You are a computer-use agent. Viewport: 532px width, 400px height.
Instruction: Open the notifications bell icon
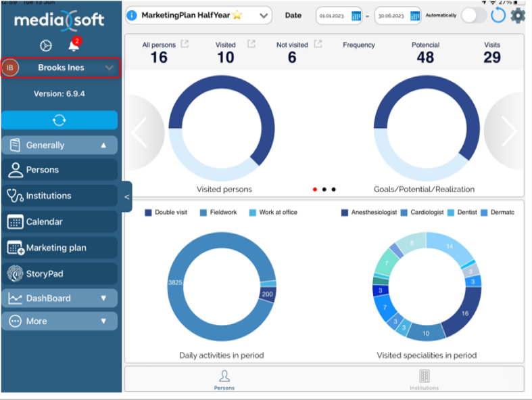[x=74, y=46]
